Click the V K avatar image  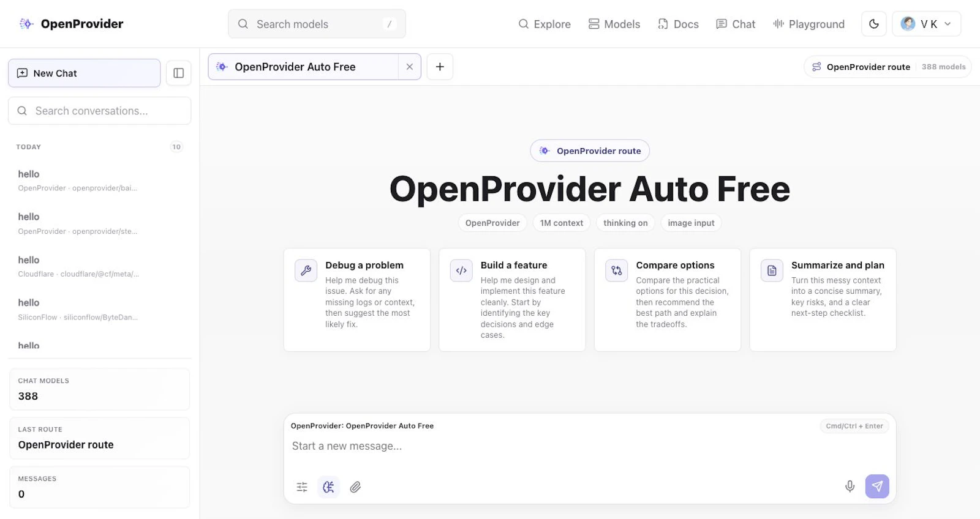[908, 24]
